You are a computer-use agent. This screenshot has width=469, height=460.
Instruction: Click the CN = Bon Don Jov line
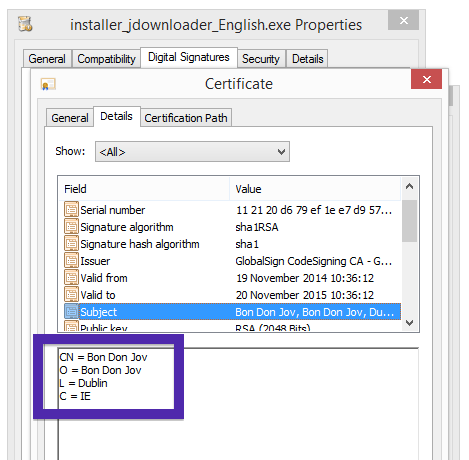coord(103,357)
